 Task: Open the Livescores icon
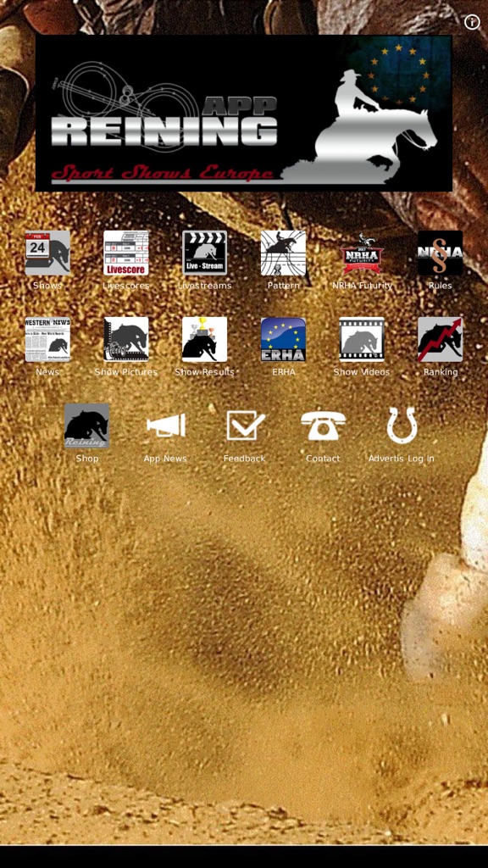(x=126, y=253)
